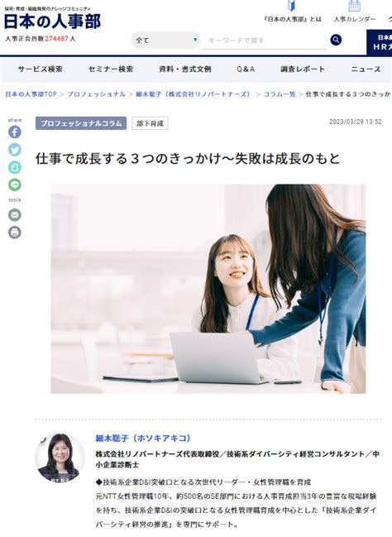Click the 部下育成 tag button
This screenshot has height=537, width=392.
tap(150, 123)
